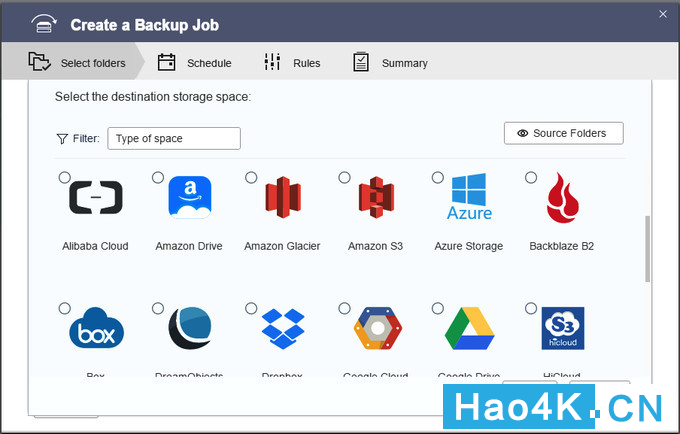Click the Alibaba Cloud logo icon

point(96,197)
